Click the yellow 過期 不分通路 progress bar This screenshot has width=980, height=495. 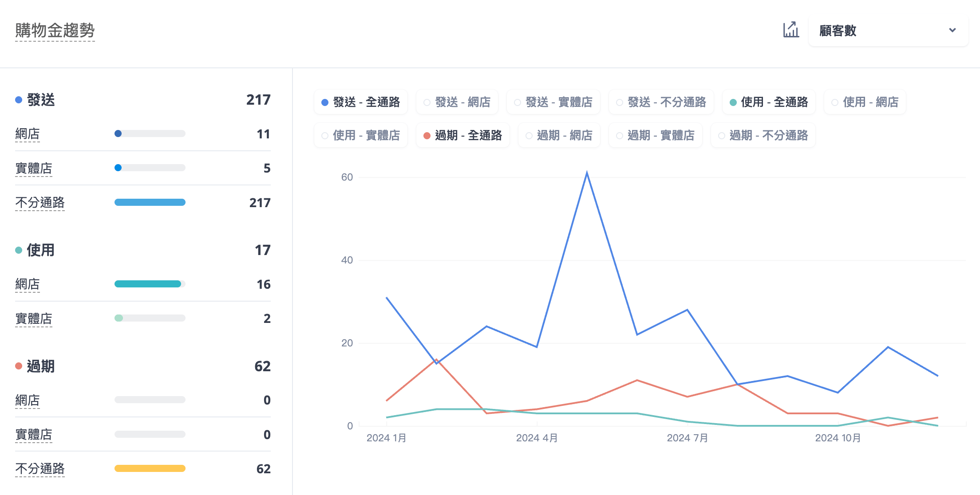150,468
